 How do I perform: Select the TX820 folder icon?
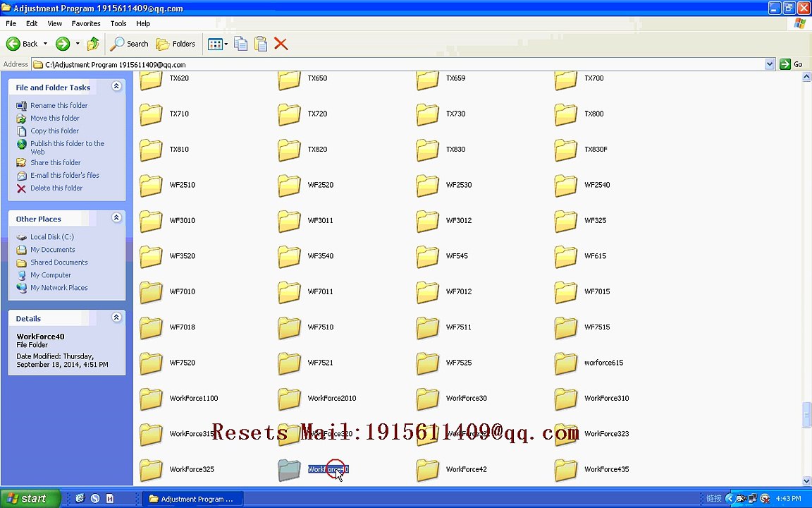[x=290, y=150]
